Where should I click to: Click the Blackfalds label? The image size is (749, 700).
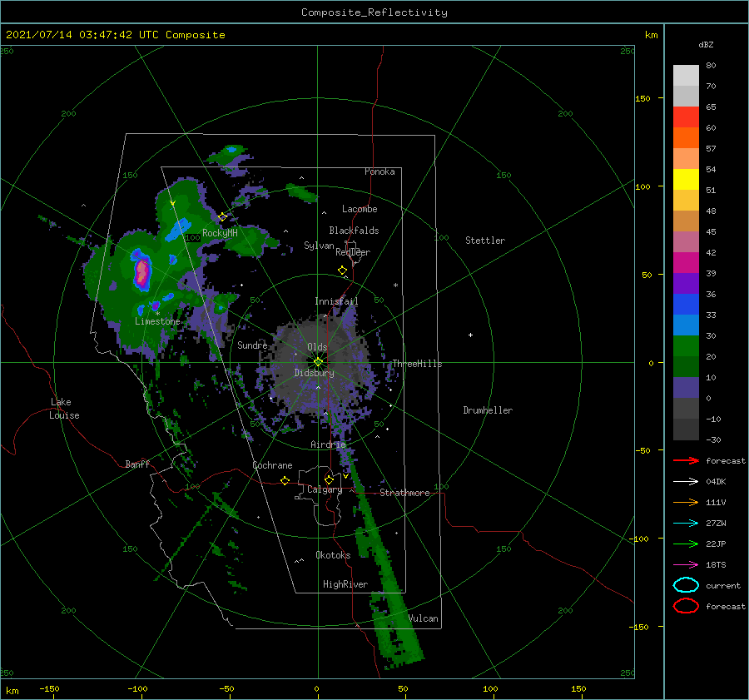click(x=354, y=231)
